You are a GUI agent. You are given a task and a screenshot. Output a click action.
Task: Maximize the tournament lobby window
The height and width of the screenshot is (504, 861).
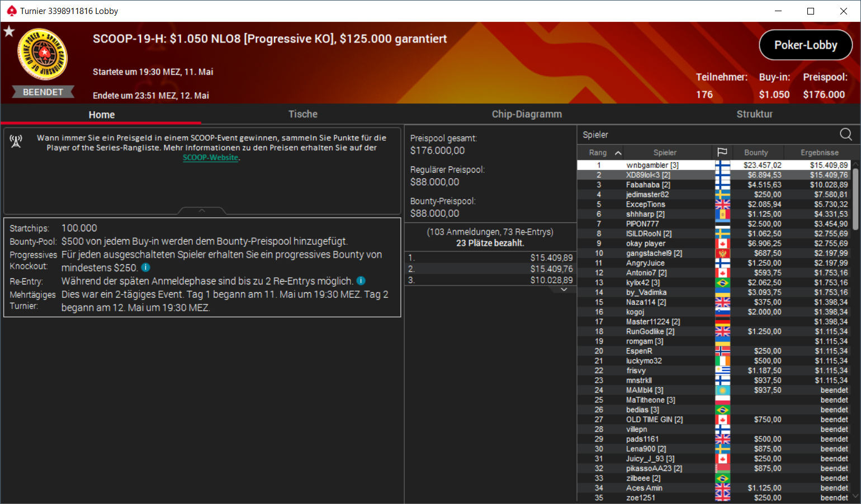click(811, 11)
